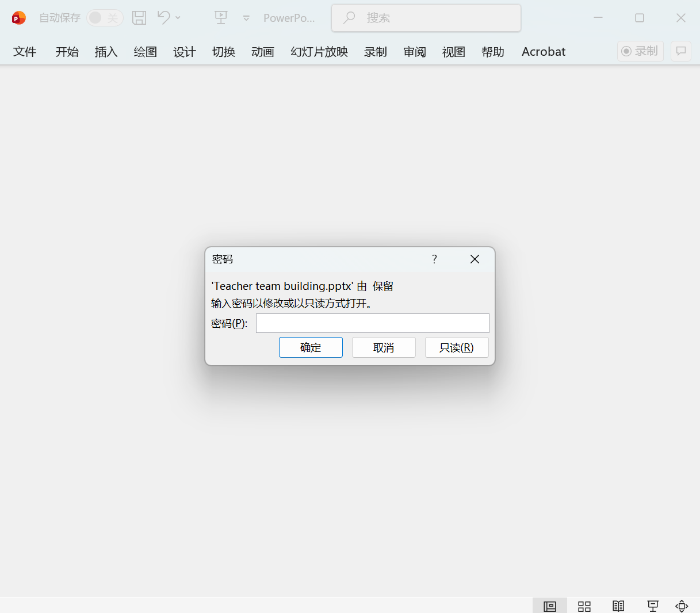Click the Save icon in Quick Access Toolbar
This screenshot has width=700, height=613.
(139, 18)
